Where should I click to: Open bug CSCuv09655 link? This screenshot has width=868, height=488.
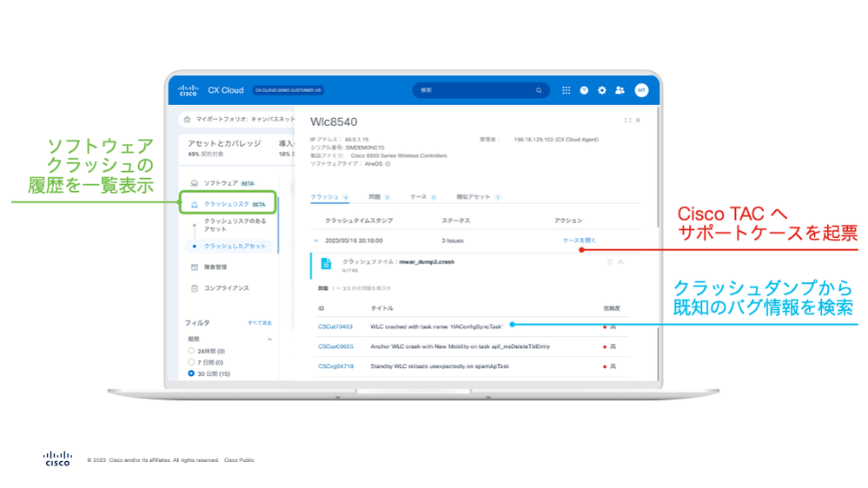pyautogui.click(x=335, y=346)
